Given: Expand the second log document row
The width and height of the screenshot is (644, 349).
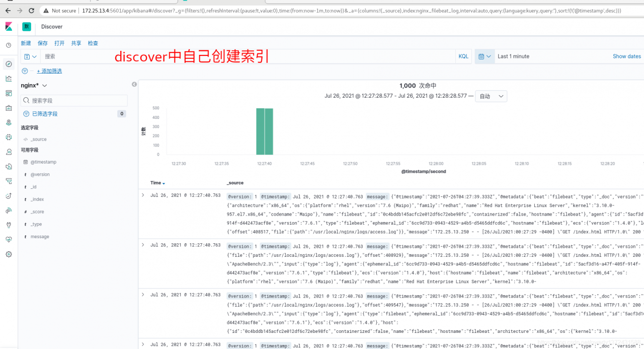Looking at the screenshot, I should point(143,245).
